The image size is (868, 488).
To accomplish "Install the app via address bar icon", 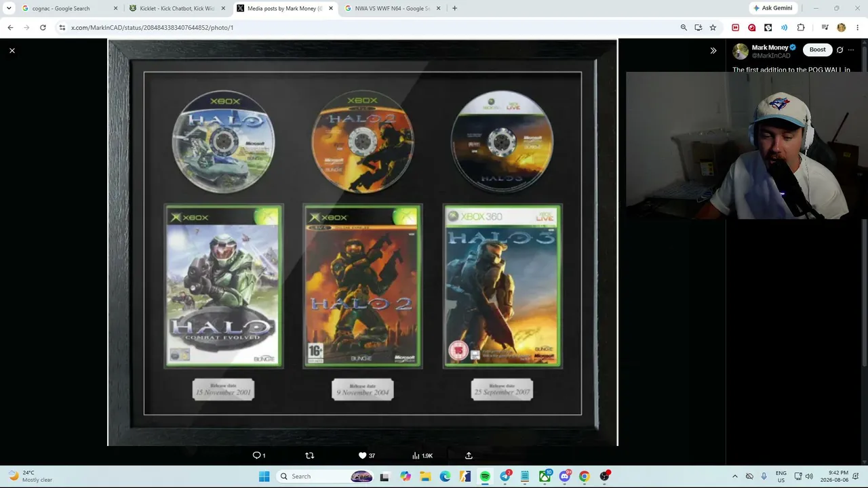I will point(698,28).
